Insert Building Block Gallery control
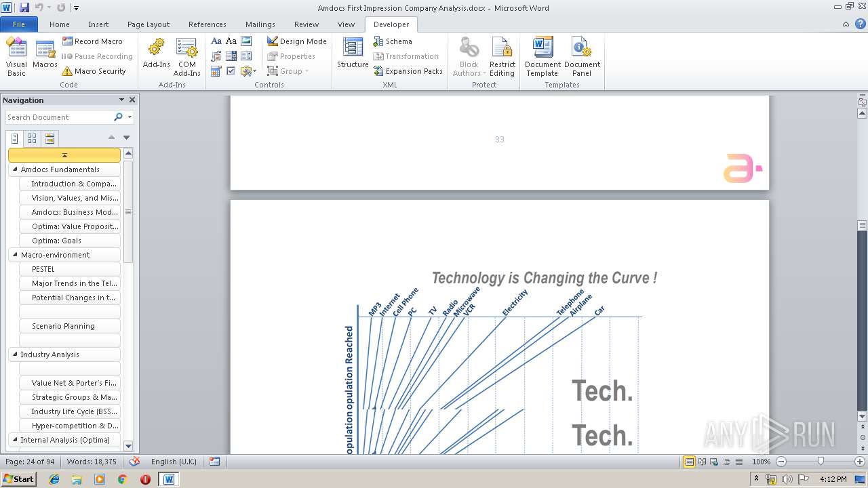 point(216,56)
